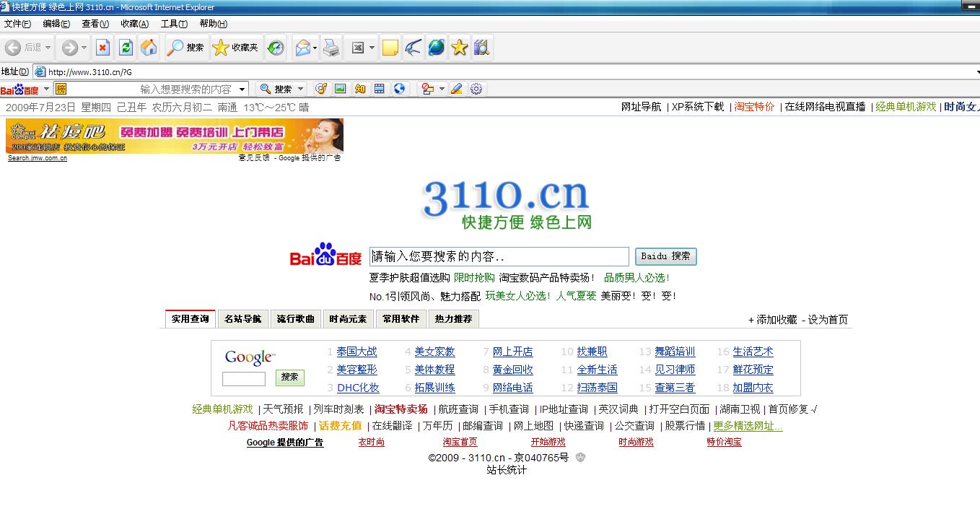
Task: Open the 文件 menu
Action: [17, 24]
